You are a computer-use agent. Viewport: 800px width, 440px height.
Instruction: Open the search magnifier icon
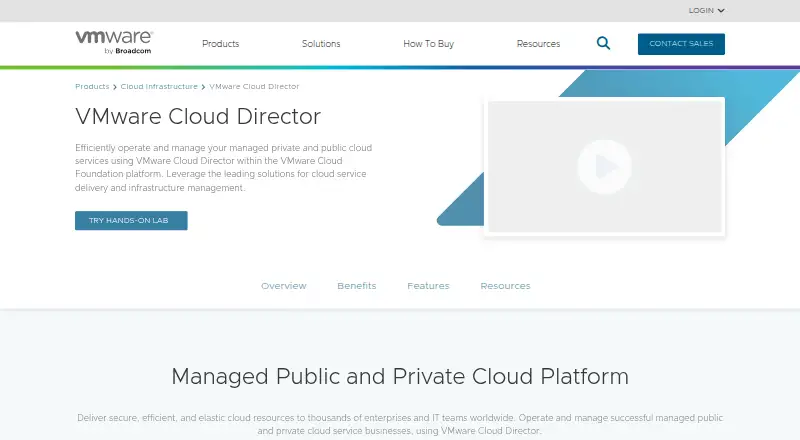click(x=603, y=43)
